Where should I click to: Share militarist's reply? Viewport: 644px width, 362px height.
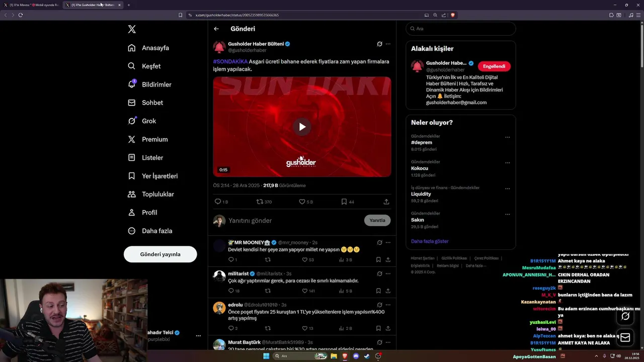(388, 291)
